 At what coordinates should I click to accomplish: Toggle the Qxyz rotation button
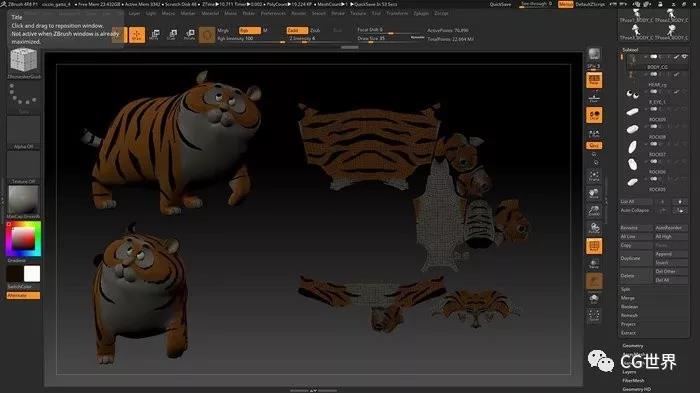click(x=594, y=146)
